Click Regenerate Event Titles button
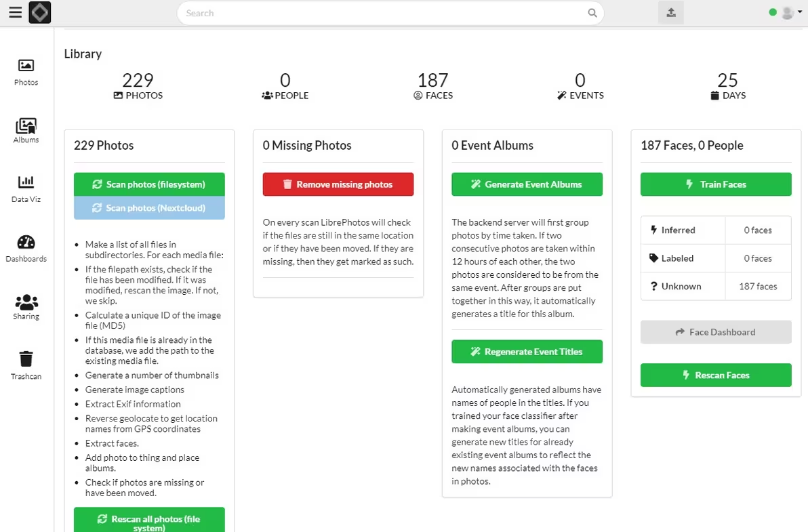The width and height of the screenshot is (808, 532). point(527,352)
